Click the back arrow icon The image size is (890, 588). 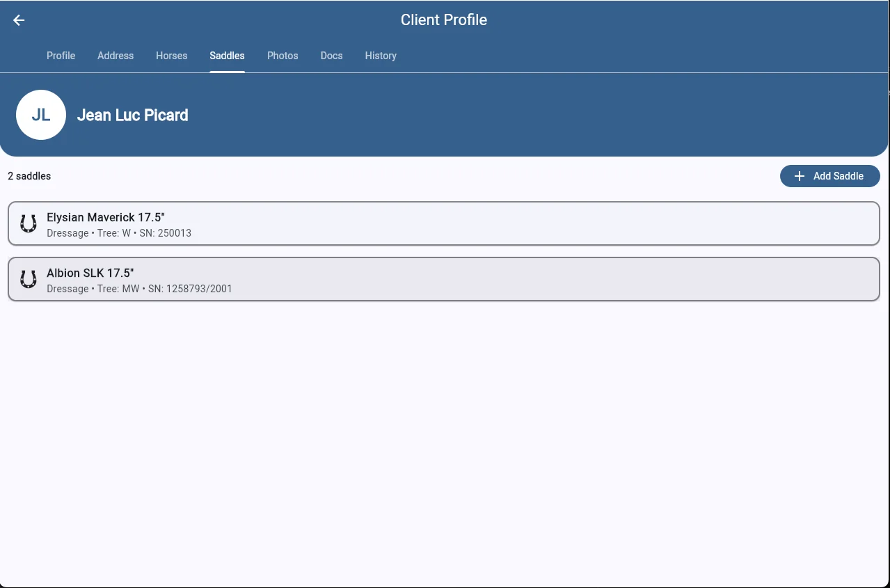coord(19,20)
